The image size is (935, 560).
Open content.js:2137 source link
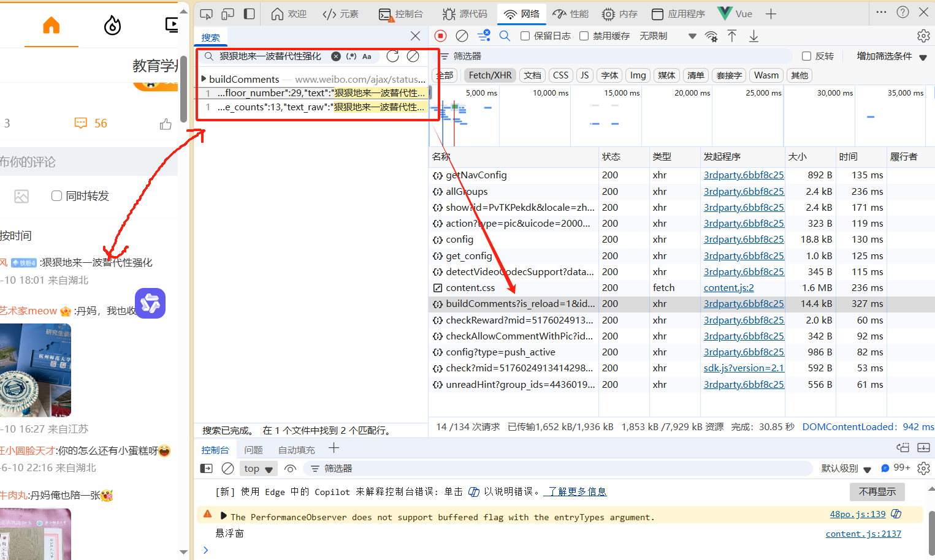coord(863,534)
